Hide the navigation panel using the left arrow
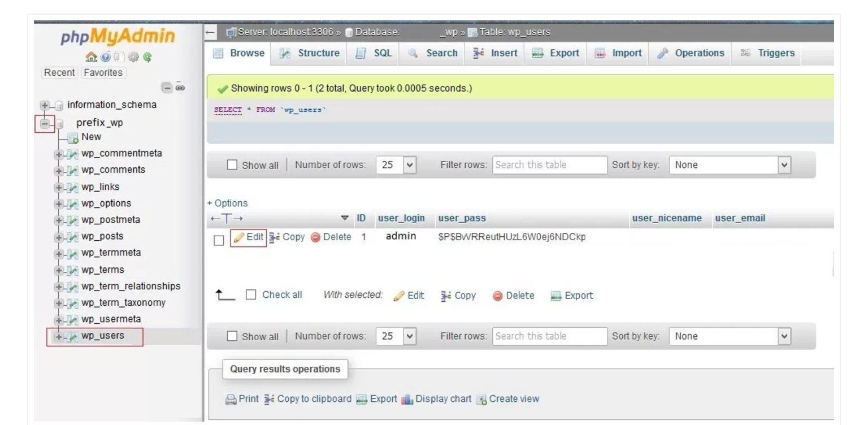 coord(211,32)
